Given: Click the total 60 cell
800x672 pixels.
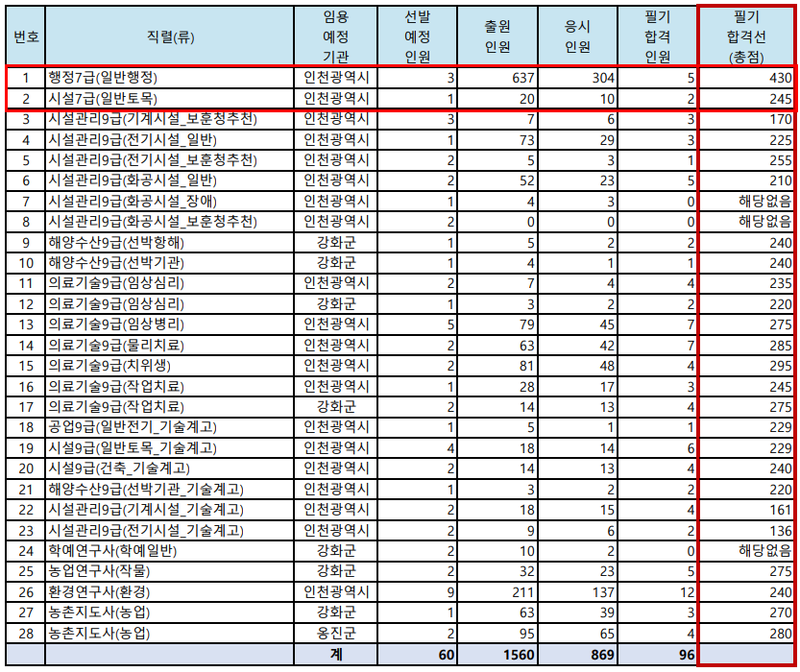Looking at the screenshot, I should [418, 654].
